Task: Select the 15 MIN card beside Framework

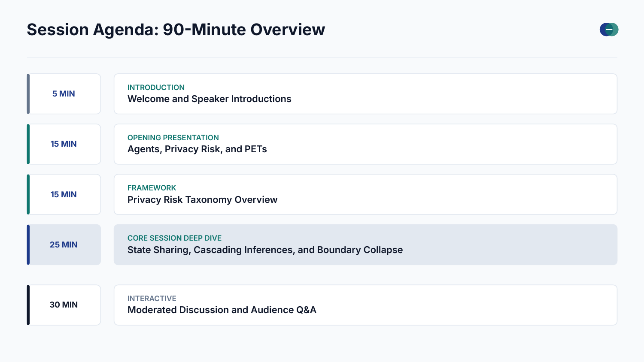Action: coord(64,194)
